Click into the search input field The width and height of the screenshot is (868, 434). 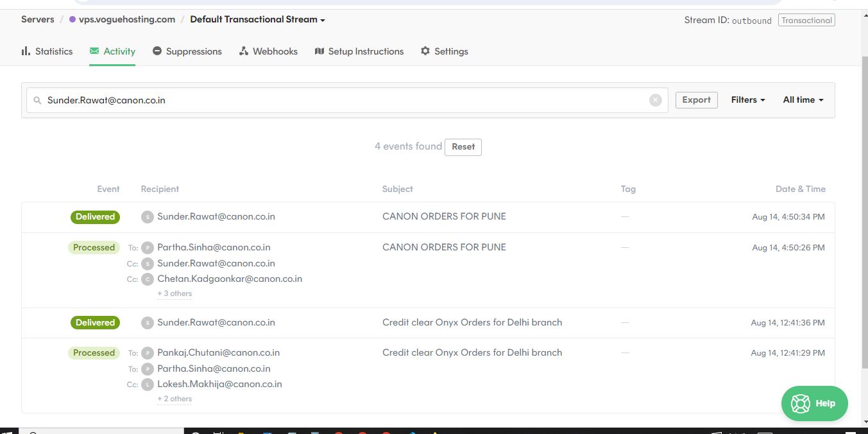coord(346,100)
